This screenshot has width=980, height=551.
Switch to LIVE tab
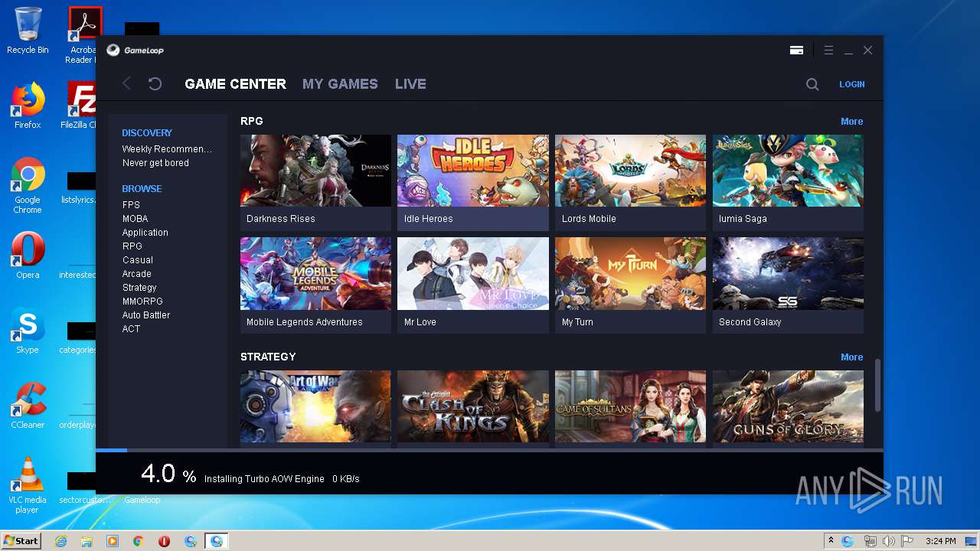coord(410,84)
